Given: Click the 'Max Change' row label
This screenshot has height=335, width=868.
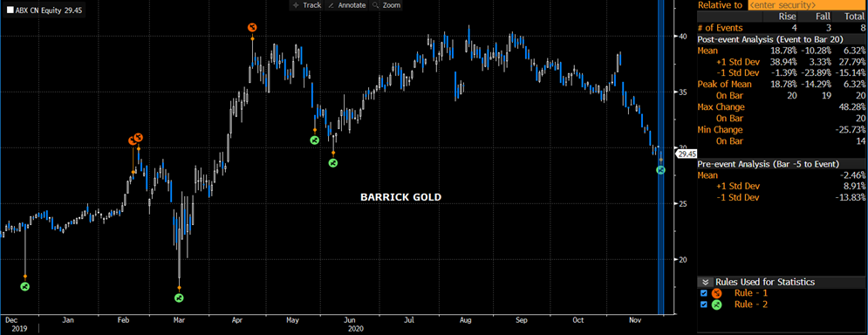Looking at the screenshot, I should pos(721,106).
